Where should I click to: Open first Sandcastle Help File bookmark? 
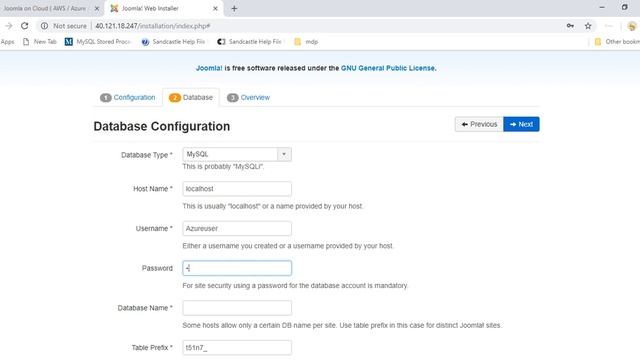coord(173,42)
